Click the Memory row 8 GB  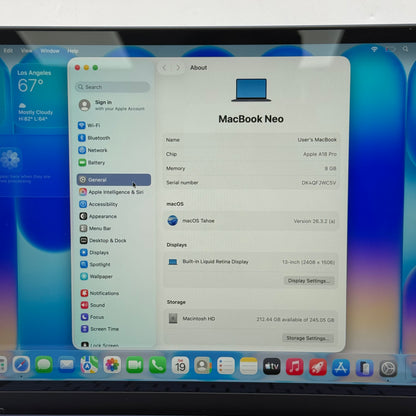(x=251, y=168)
